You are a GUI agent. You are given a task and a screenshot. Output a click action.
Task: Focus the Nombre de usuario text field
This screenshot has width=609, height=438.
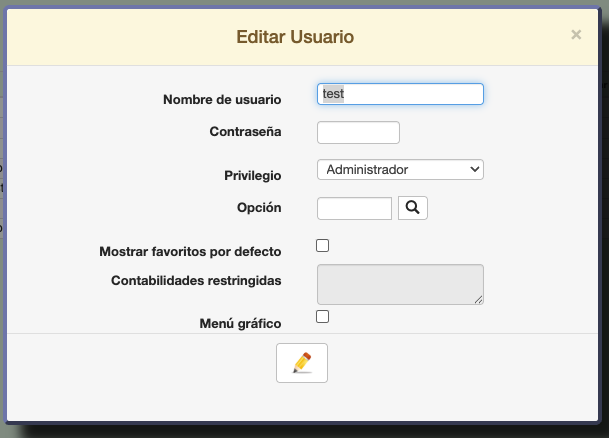[x=400, y=94]
